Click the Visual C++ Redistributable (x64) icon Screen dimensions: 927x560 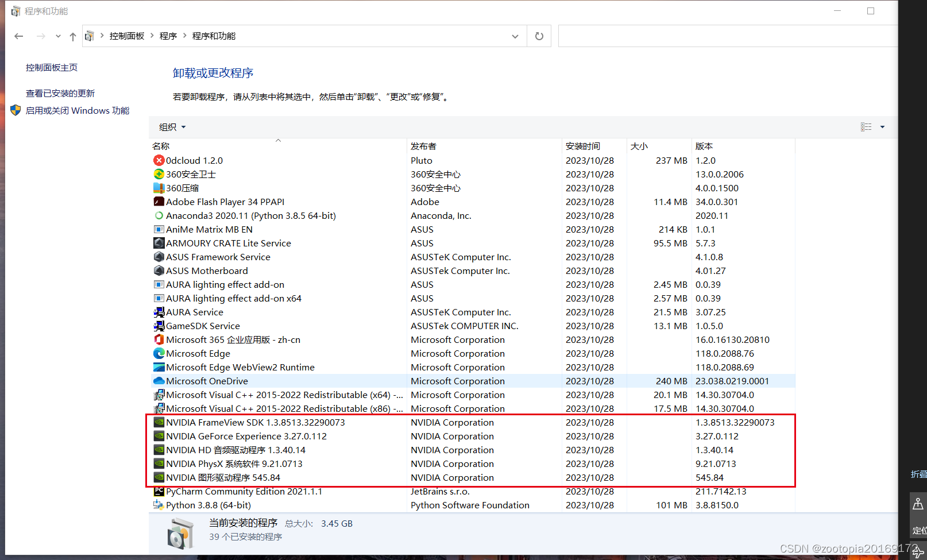click(159, 395)
